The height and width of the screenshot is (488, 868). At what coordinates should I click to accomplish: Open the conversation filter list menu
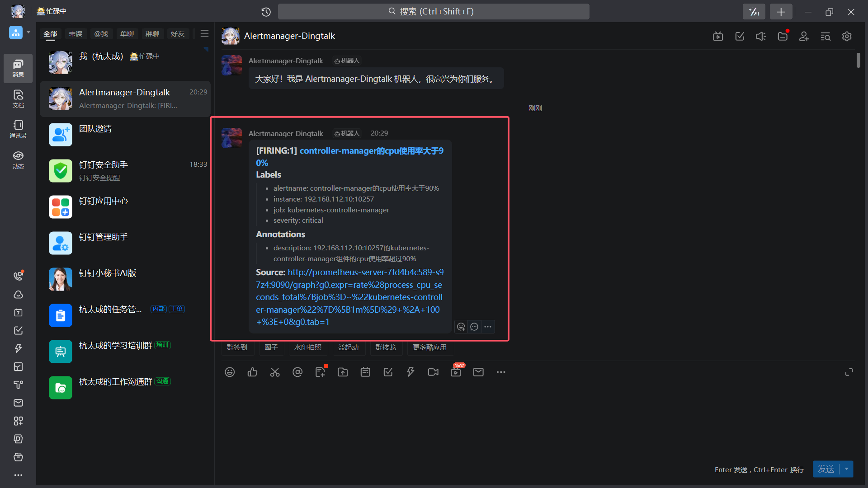[204, 33]
